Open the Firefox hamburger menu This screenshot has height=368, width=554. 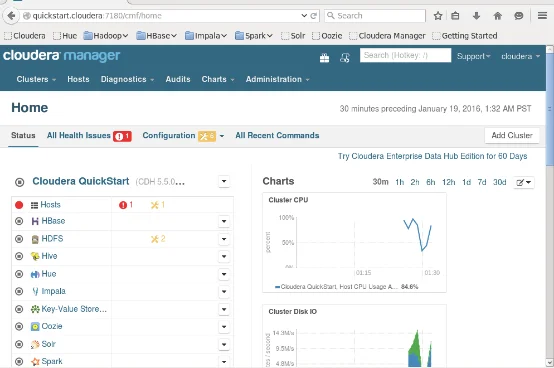coord(542,16)
